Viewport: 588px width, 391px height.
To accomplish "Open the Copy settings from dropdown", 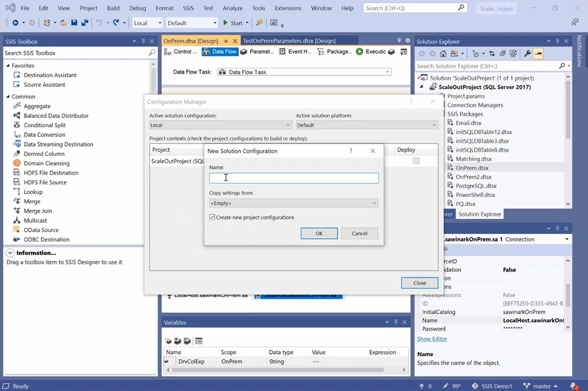I will click(294, 203).
